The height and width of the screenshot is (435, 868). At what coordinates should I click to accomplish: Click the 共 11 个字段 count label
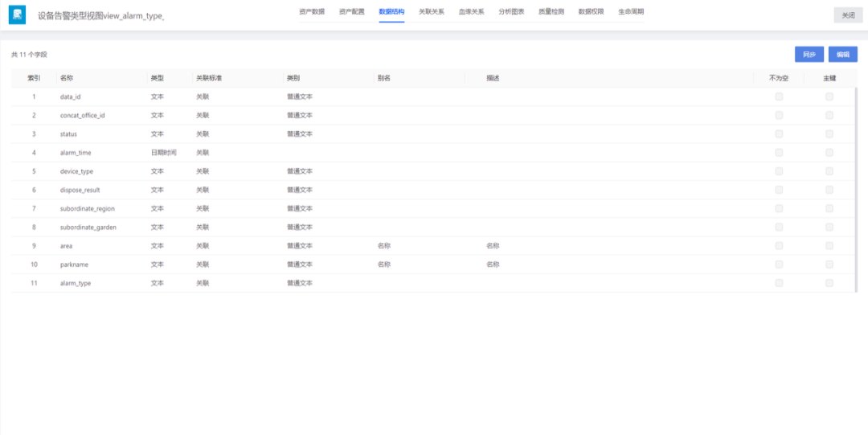(30, 55)
